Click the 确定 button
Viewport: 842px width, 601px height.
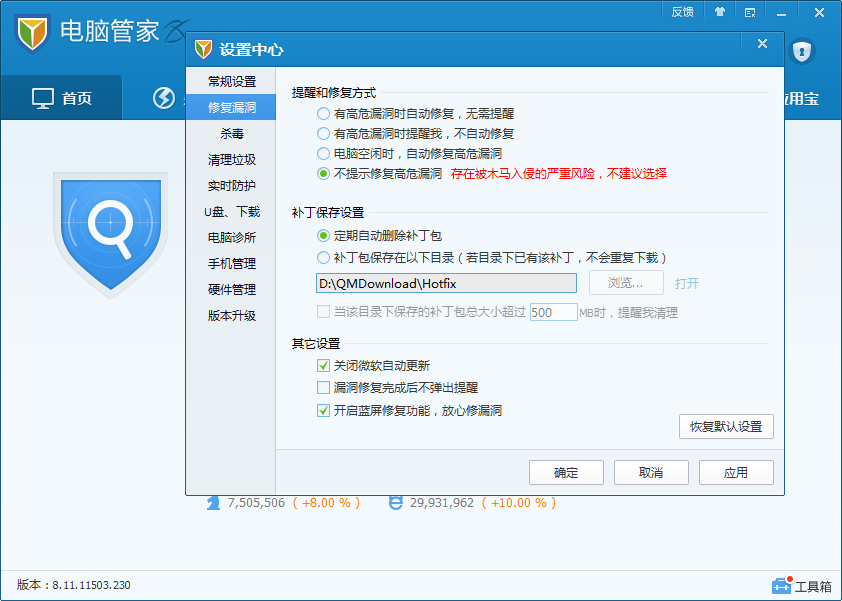click(566, 473)
